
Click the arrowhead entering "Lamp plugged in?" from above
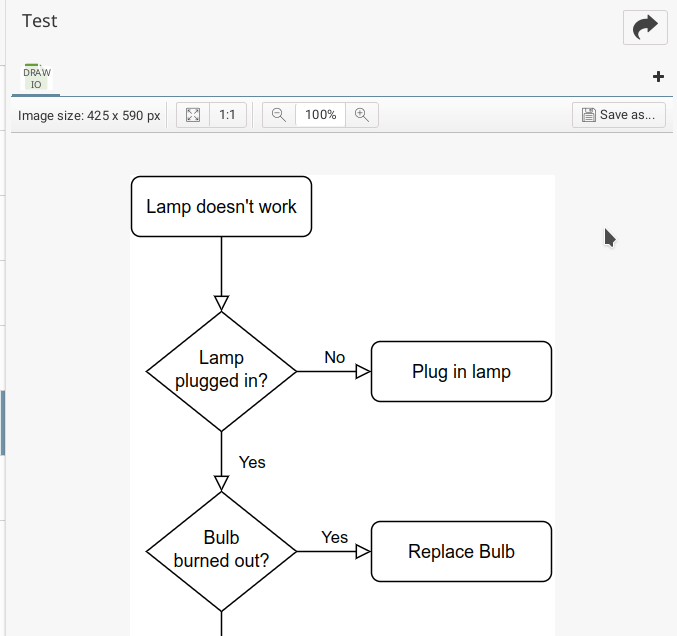pos(221,303)
